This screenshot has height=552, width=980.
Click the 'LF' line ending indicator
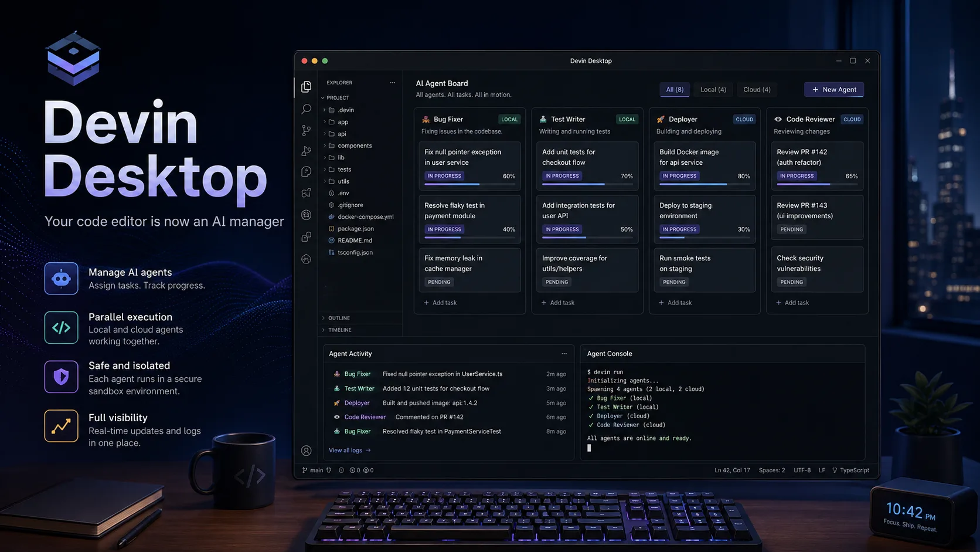(x=822, y=470)
